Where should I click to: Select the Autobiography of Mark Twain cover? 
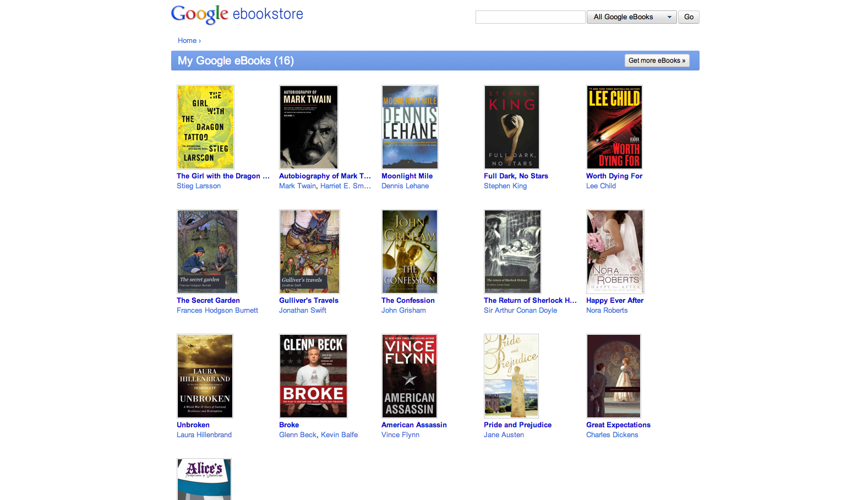pos(308,127)
